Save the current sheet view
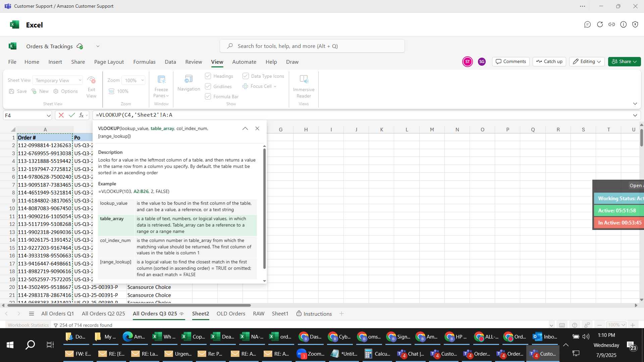The width and height of the screenshot is (644, 362). [18, 91]
